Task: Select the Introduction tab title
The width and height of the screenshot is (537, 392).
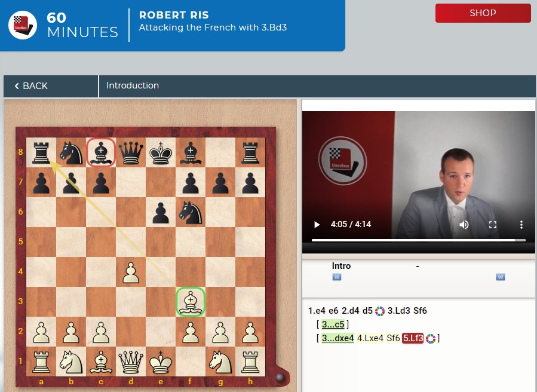Action: click(133, 85)
